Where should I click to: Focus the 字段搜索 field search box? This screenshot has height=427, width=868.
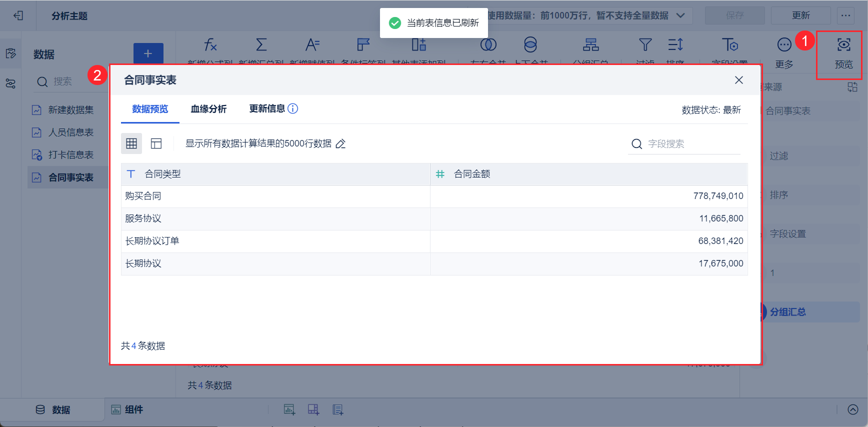pyautogui.click(x=684, y=144)
